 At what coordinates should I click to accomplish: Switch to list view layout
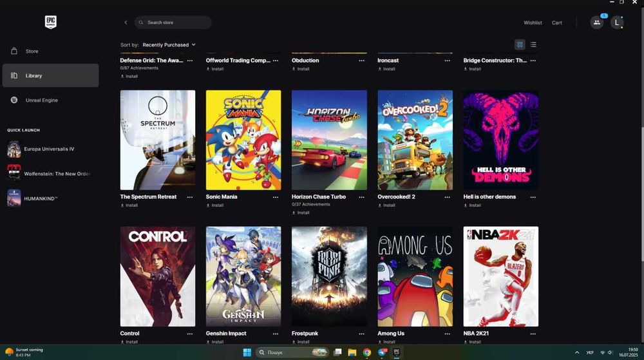click(533, 44)
